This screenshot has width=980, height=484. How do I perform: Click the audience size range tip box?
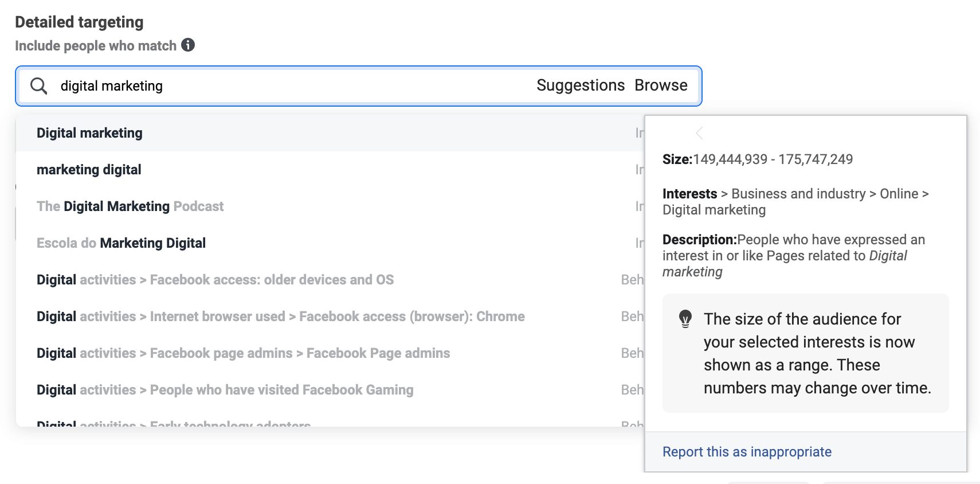(x=805, y=353)
